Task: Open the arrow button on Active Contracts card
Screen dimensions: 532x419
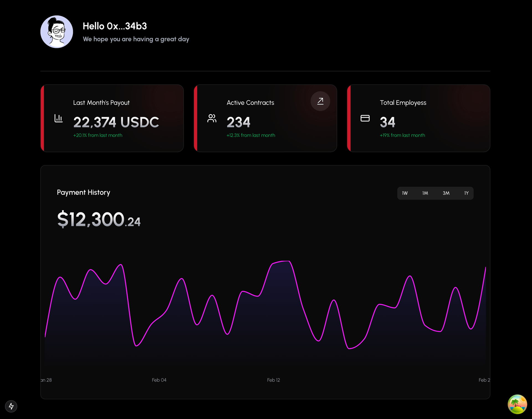Action: click(x=320, y=101)
